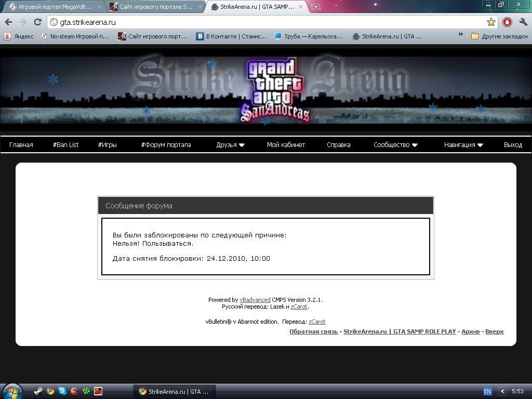Image resolution: width=532 pixels, height=399 pixels.
Task: Go back using the browser back arrow
Action: coord(9,22)
